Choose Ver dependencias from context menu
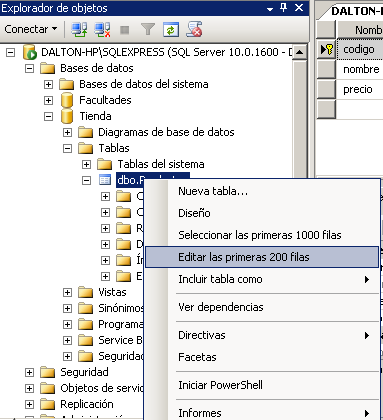This screenshot has height=420, width=383. pyautogui.click(x=262, y=307)
